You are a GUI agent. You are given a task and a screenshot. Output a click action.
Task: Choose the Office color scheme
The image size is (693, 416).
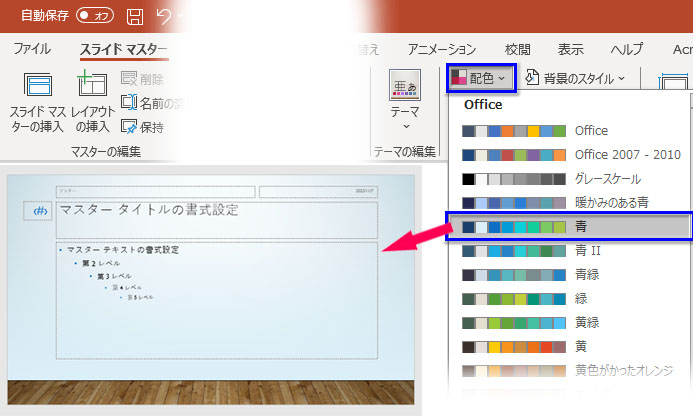(570, 131)
